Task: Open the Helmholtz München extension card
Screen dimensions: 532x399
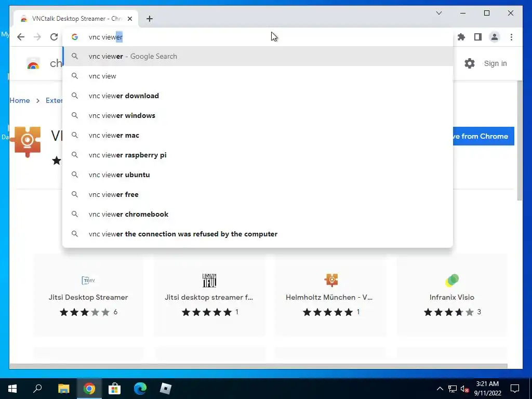Action: [x=330, y=295]
